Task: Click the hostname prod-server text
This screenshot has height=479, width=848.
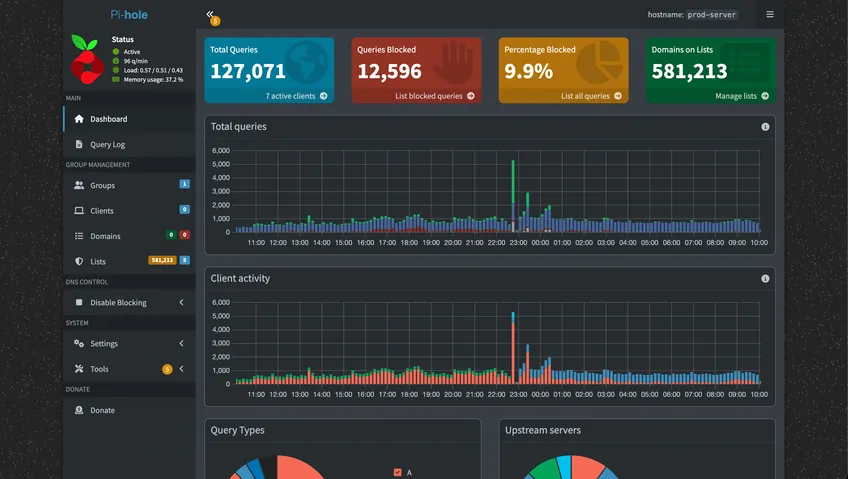Action: tap(711, 15)
